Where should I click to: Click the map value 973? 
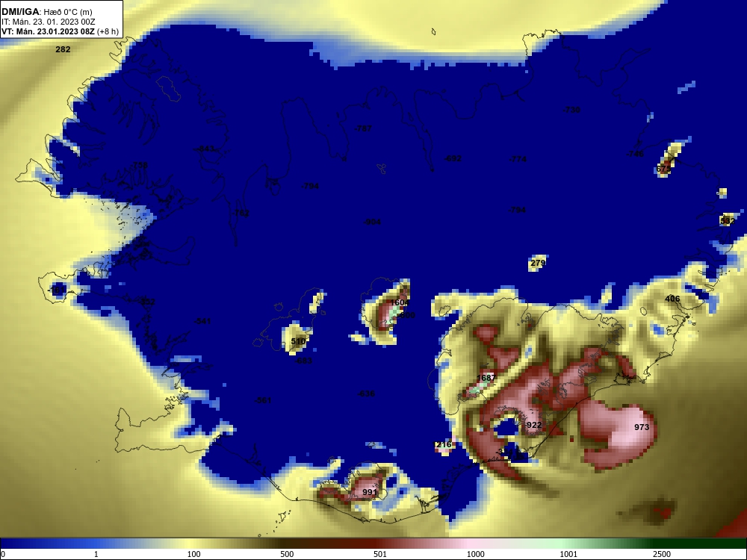(642, 427)
